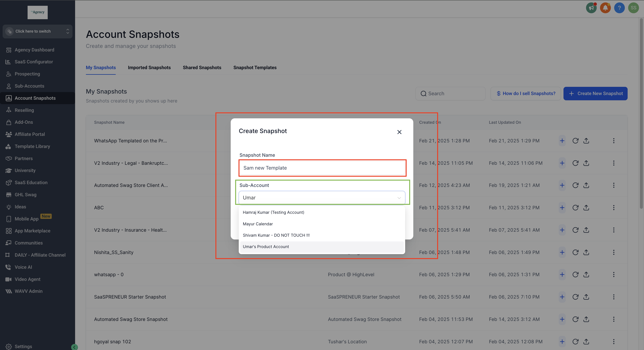Collapse the sidebar with green arrow

coord(74,347)
